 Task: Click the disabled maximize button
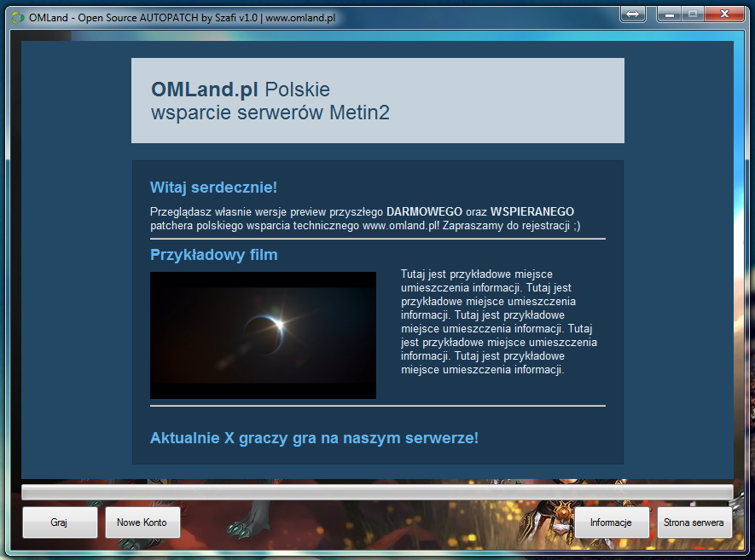693,14
